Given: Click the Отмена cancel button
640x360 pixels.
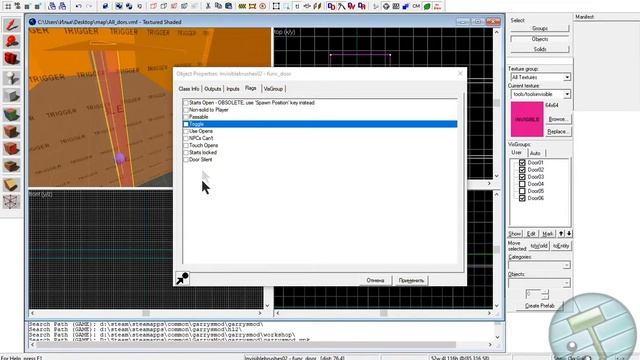Looking at the screenshot, I should (x=375, y=280).
